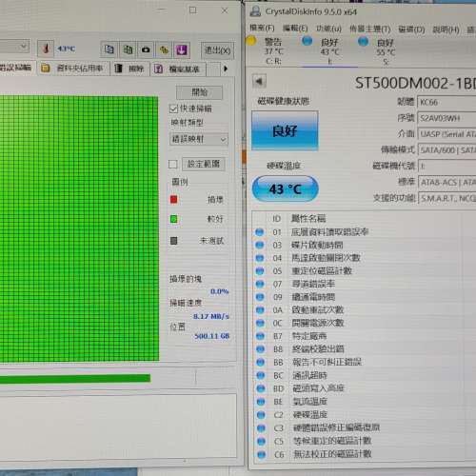Image resolution: width=476 pixels, height=476 pixels.
Task: Click the blue status orb for the 43 °C disk
Action: tap(307, 41)
